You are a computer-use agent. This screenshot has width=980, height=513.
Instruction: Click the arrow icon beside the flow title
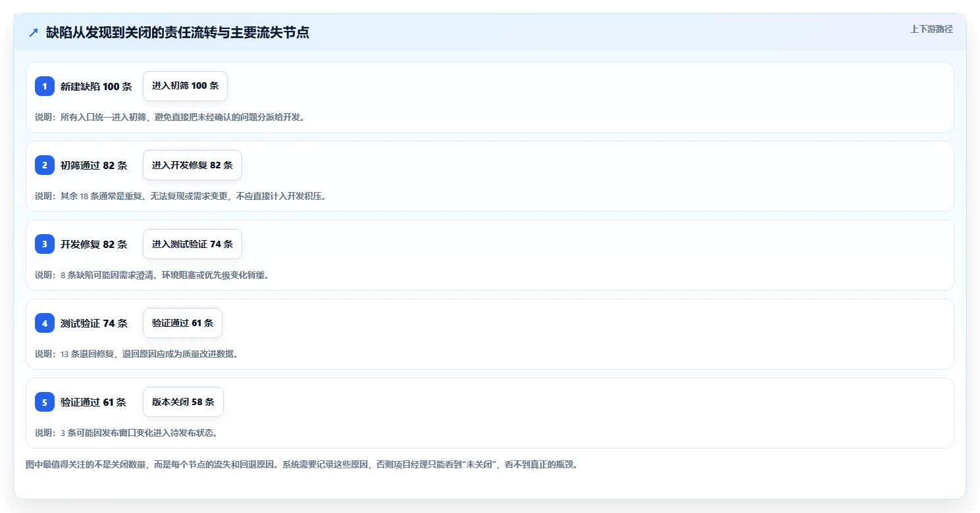(34, 33)
